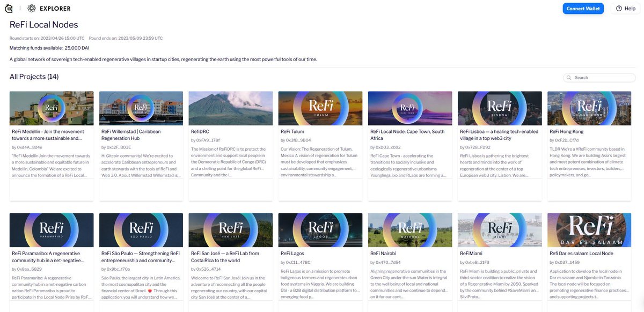Screen dimensions: 644x312
Task: Click title 'ReFi São Paulo — Strengthening ReFi'
Action: (x=141, y=257)
